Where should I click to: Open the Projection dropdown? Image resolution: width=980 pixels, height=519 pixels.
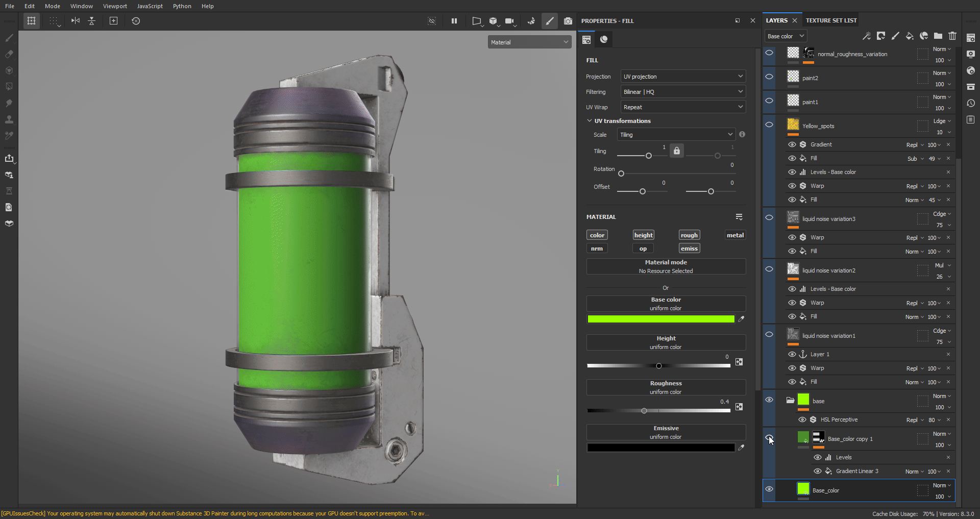(x=682, y=77)
